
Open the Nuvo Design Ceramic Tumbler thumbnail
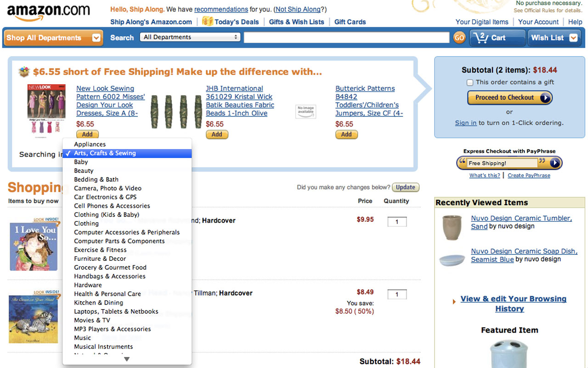pyautogui.click(x=452, y=227)
